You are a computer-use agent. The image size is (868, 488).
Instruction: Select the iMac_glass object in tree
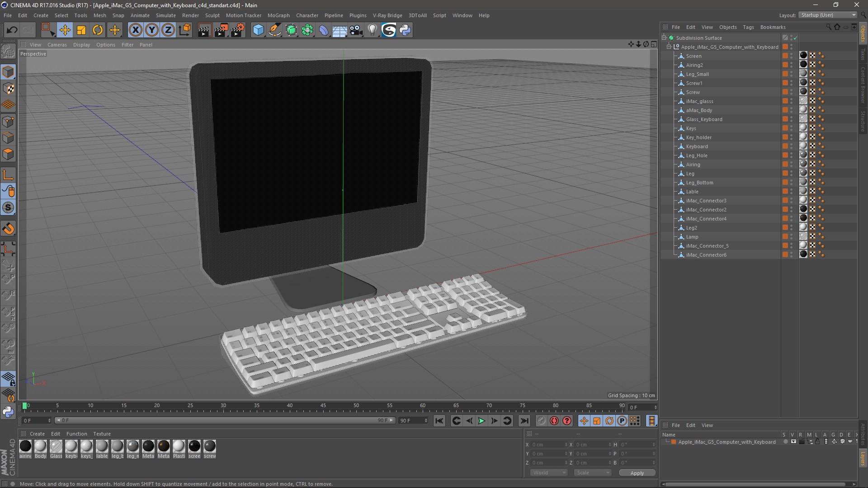click(x=699, y=101)
